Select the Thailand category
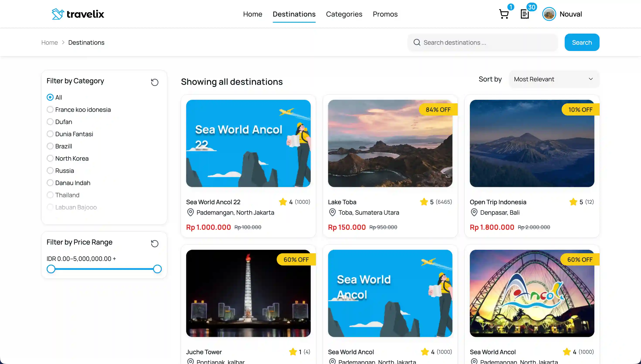 (x=50, y=195)
